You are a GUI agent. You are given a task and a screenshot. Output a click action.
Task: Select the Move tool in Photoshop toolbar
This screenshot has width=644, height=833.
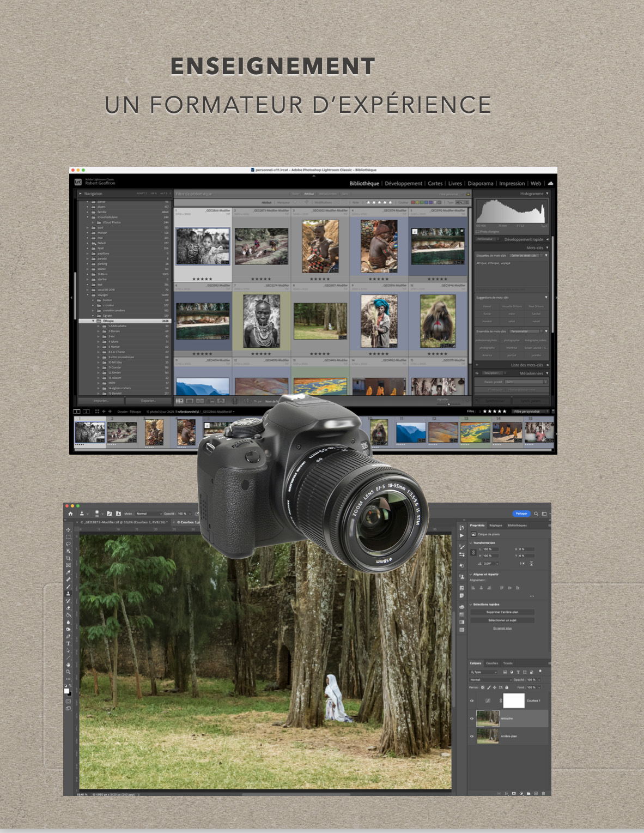(x=68, y=530)
